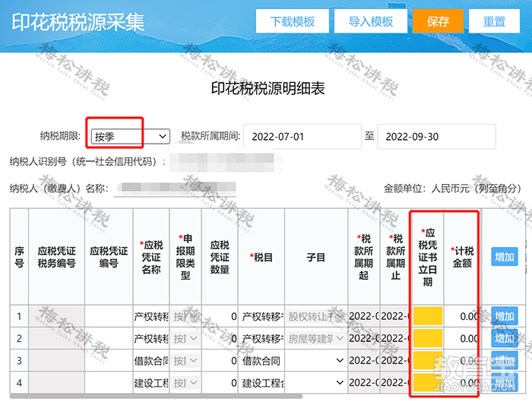Add a row via 增加 in row 2

click(504, 338)
